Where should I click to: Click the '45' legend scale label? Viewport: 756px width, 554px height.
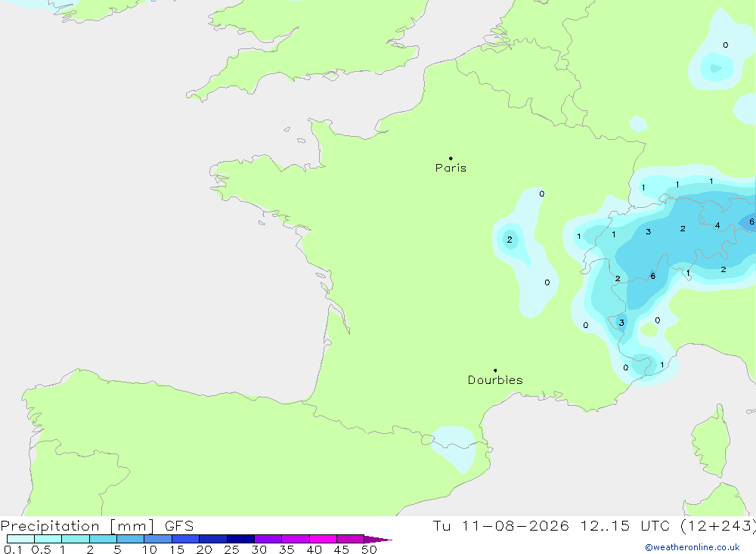click(342, 549)
